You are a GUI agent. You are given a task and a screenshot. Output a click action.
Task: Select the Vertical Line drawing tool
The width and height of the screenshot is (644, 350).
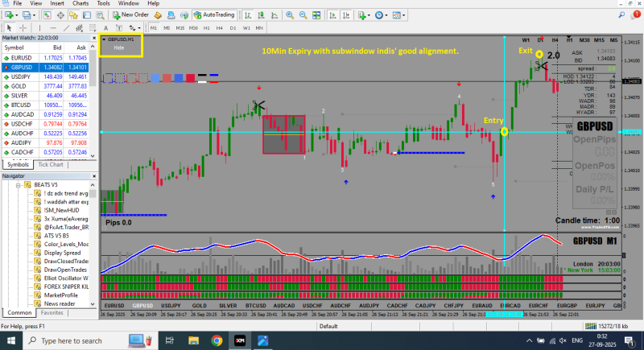pos(39,28)
